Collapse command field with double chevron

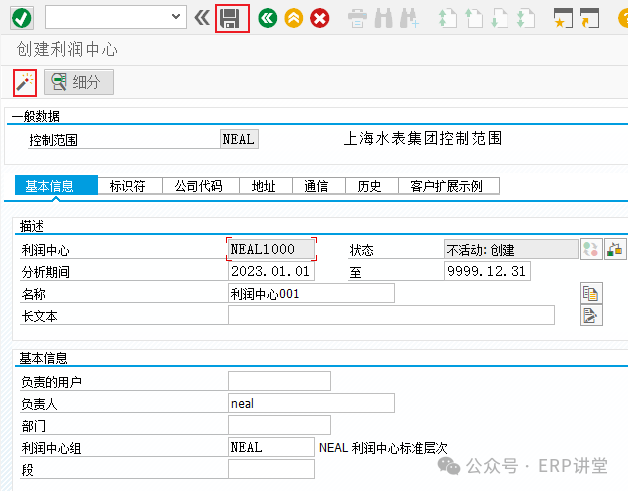pyautogui.click(x=202, y=17)
